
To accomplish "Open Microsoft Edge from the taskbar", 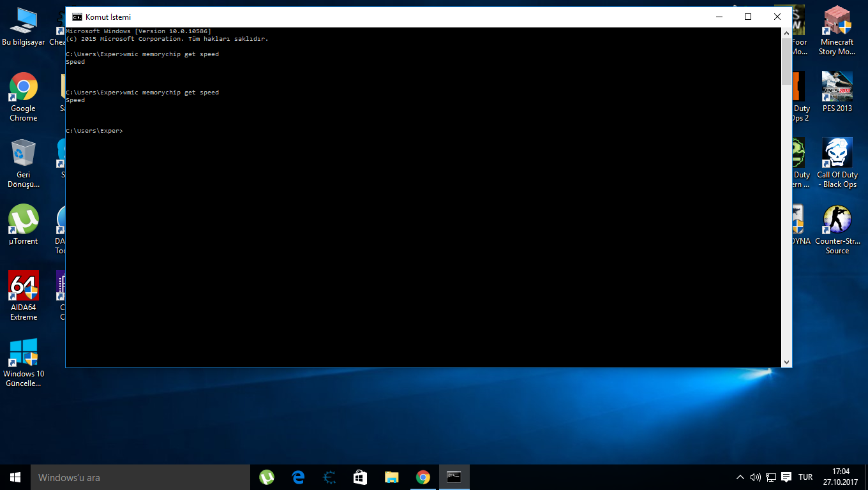I will click(x=298, y=477).
